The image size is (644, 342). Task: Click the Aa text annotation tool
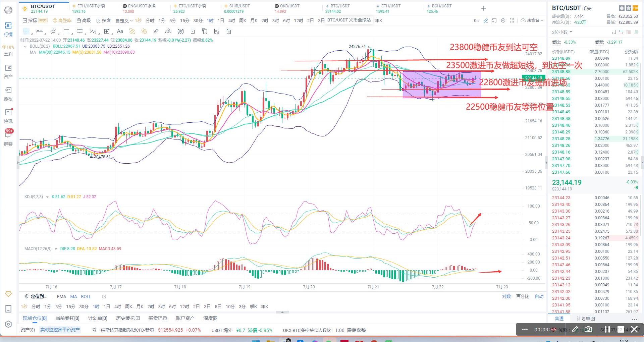[120, 32]
